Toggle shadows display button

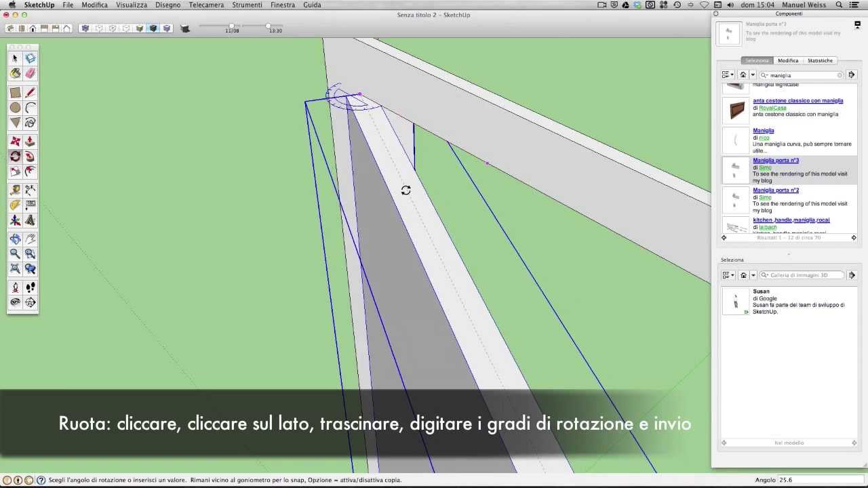pos(185,28)
